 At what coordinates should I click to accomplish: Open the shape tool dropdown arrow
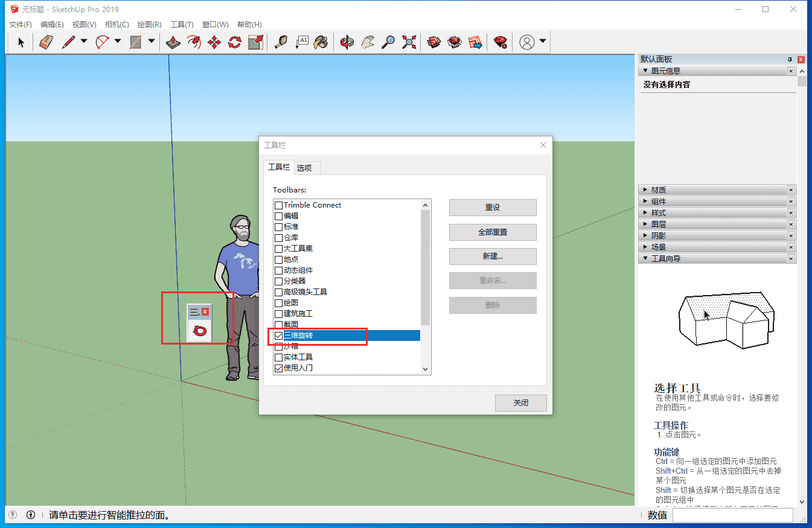(152, 42)
